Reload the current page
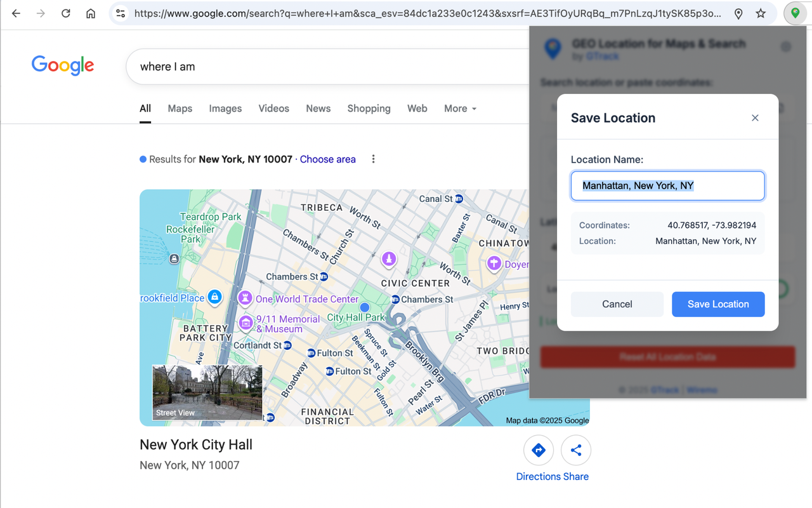 (x=65, y=13)
